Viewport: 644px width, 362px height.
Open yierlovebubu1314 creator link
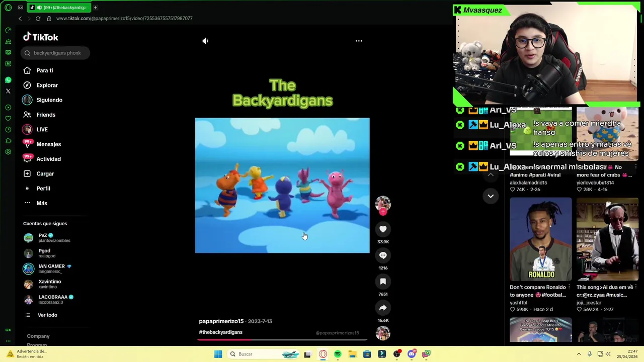[x=595, y=183]
